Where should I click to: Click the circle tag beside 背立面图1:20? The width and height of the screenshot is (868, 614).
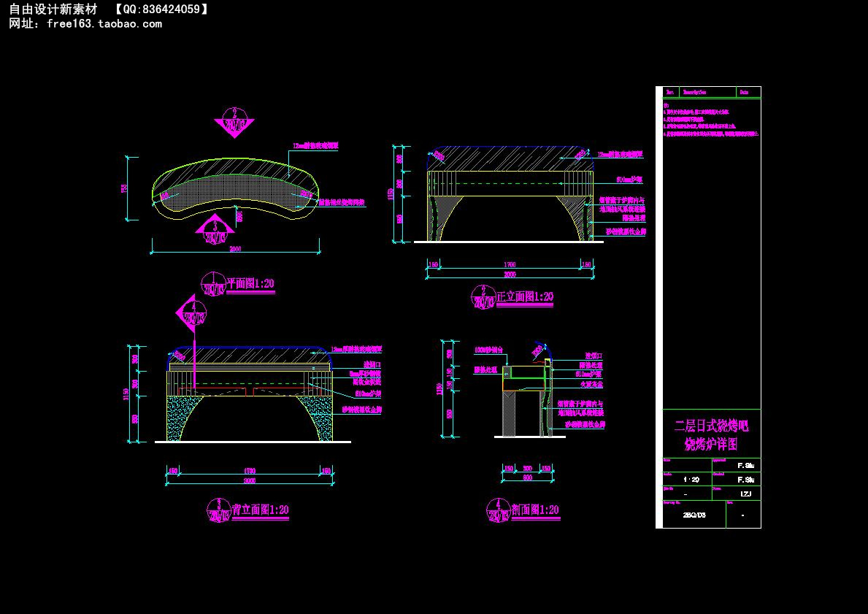218,510
